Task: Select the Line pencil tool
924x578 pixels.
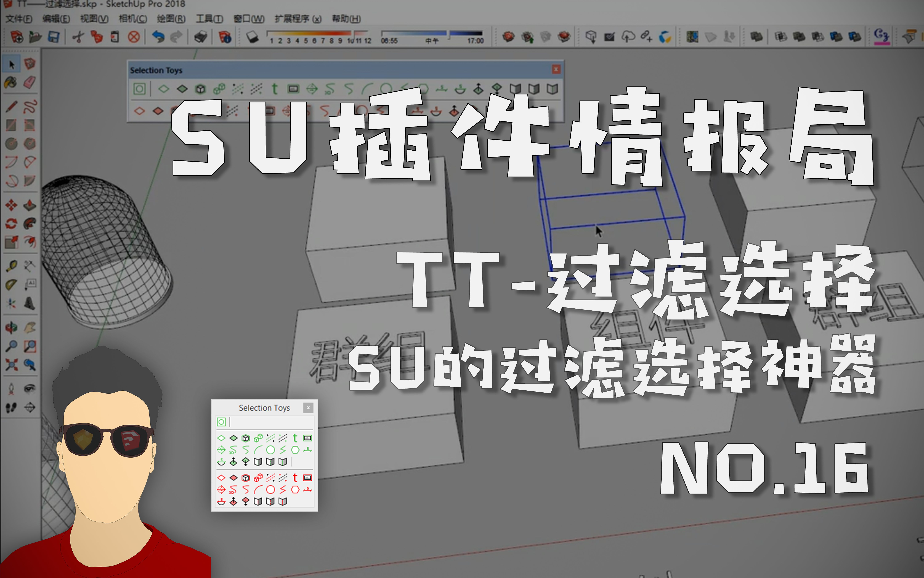Action: pos(11,107)
